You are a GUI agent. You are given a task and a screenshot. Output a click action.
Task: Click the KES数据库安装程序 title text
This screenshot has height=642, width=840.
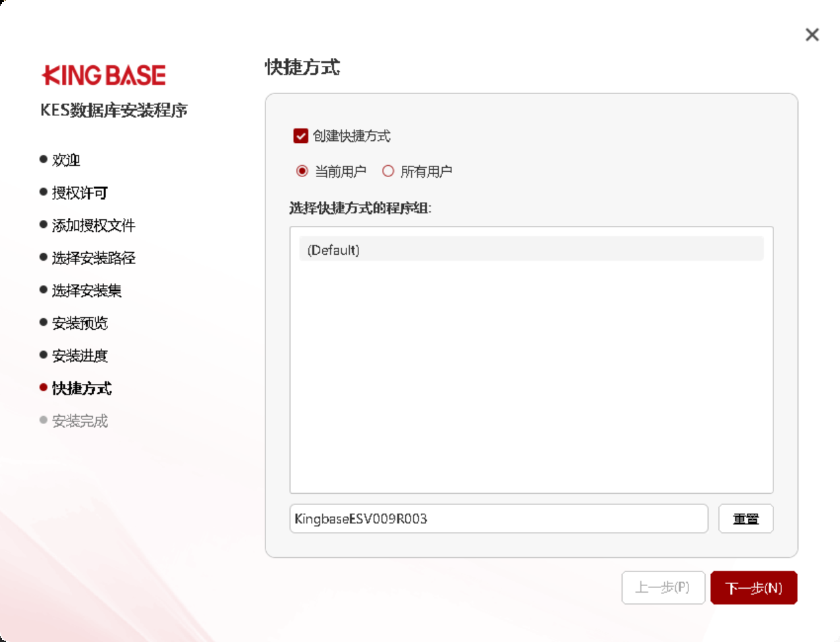(x=114, y=110)
